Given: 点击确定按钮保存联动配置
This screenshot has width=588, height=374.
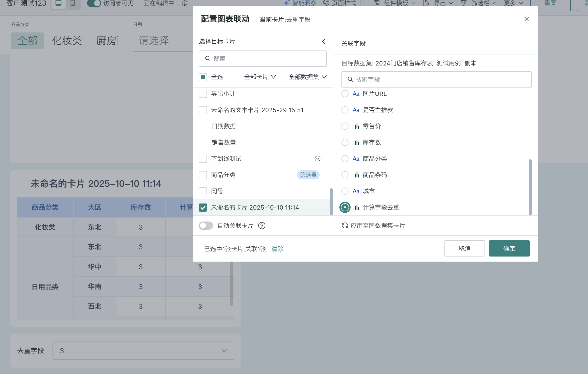Looking at the screenshot, I should point(509,248).
